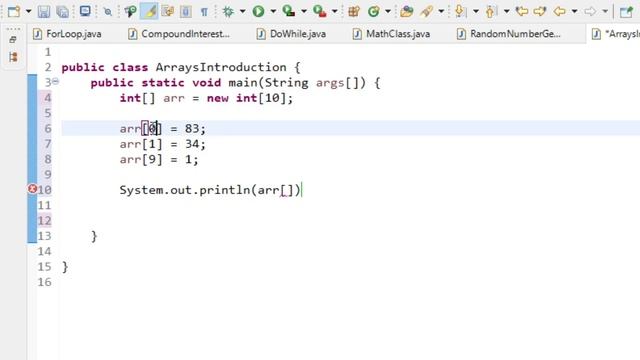Switch to the DoWhile.java tab

pyautogui.click(x=291, y=34)
